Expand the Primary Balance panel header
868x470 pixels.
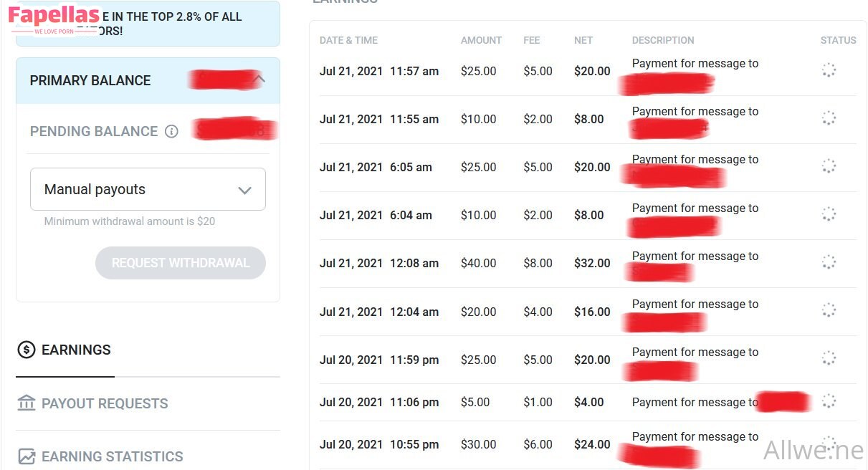click(x=90, y=81)
